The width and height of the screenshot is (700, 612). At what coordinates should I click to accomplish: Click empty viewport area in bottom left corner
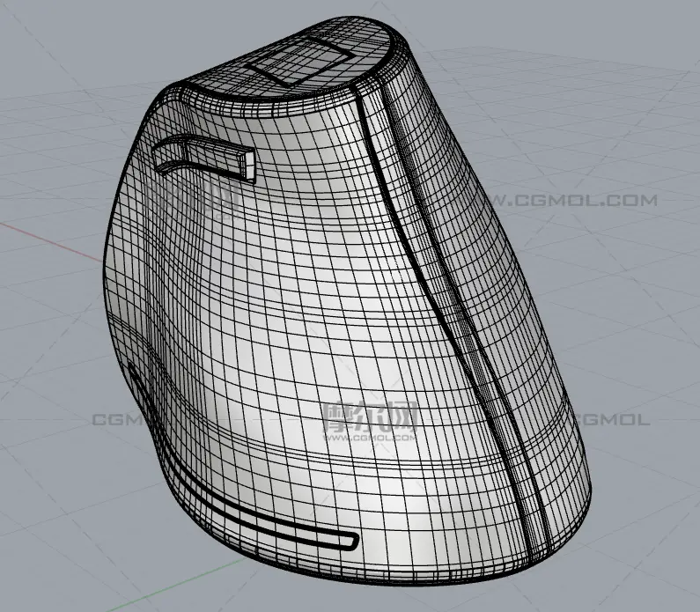click(x=53, y=564)
